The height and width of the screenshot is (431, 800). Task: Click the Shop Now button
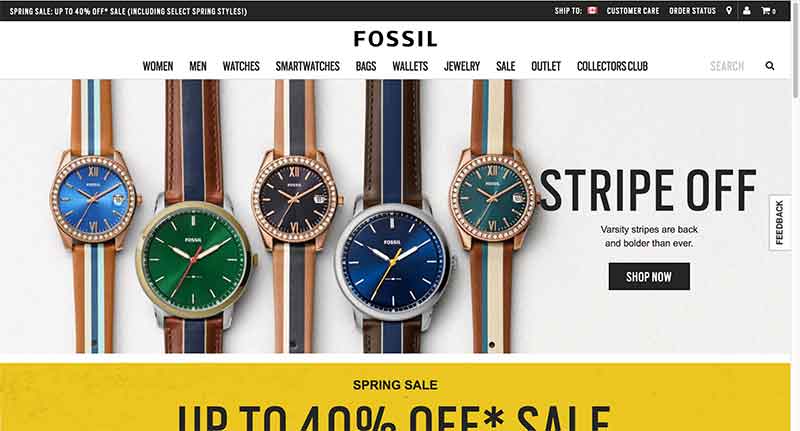coord(649,276)
